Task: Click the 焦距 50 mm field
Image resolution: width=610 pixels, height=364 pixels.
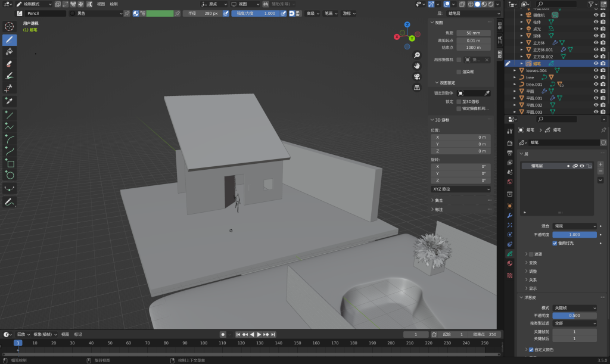Action: point(474,33)
